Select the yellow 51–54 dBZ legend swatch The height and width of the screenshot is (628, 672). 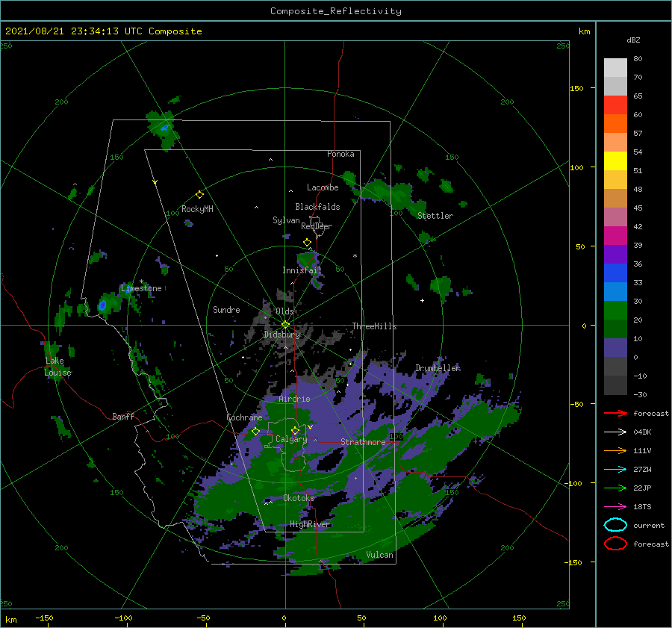615,161
